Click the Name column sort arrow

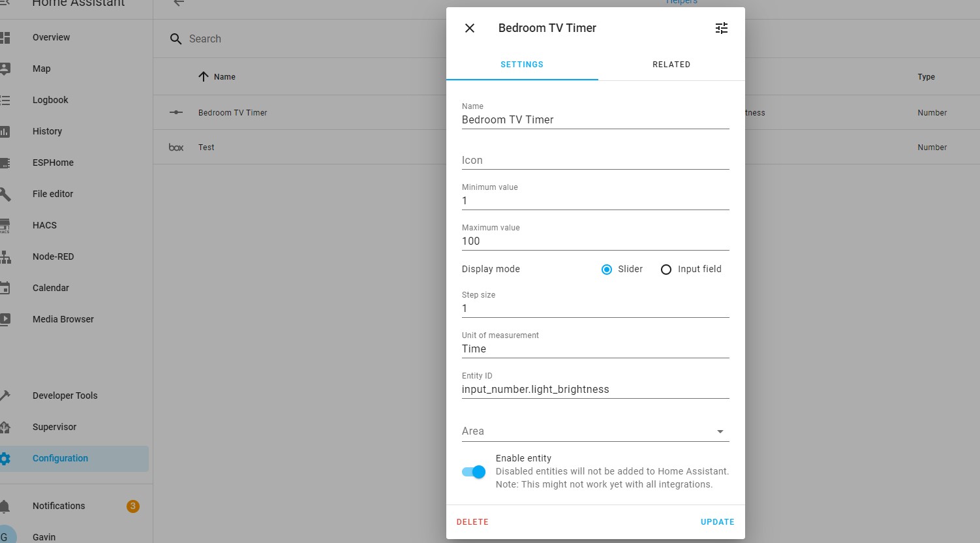(204, 76)
